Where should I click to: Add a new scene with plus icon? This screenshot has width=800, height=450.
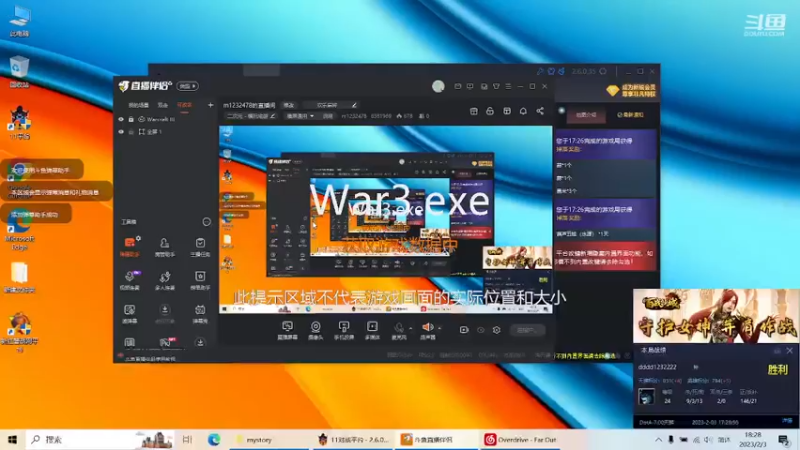click(210, 105)
